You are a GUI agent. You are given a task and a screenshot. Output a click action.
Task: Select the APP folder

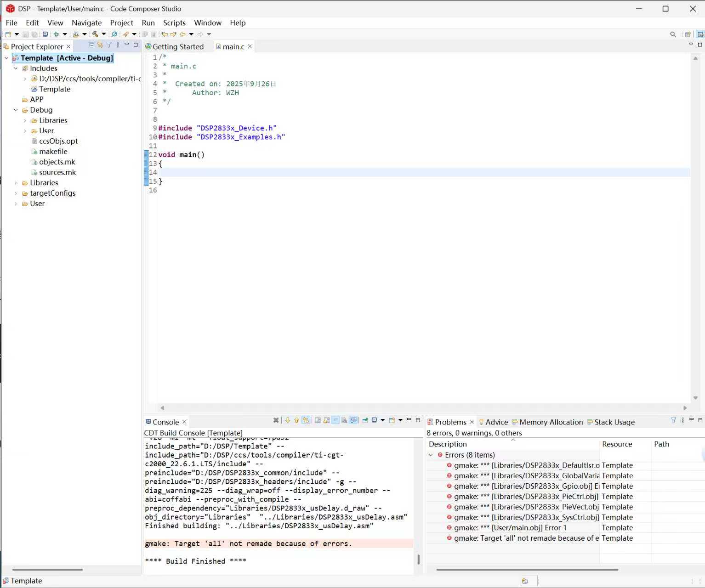tap(33, 100)
